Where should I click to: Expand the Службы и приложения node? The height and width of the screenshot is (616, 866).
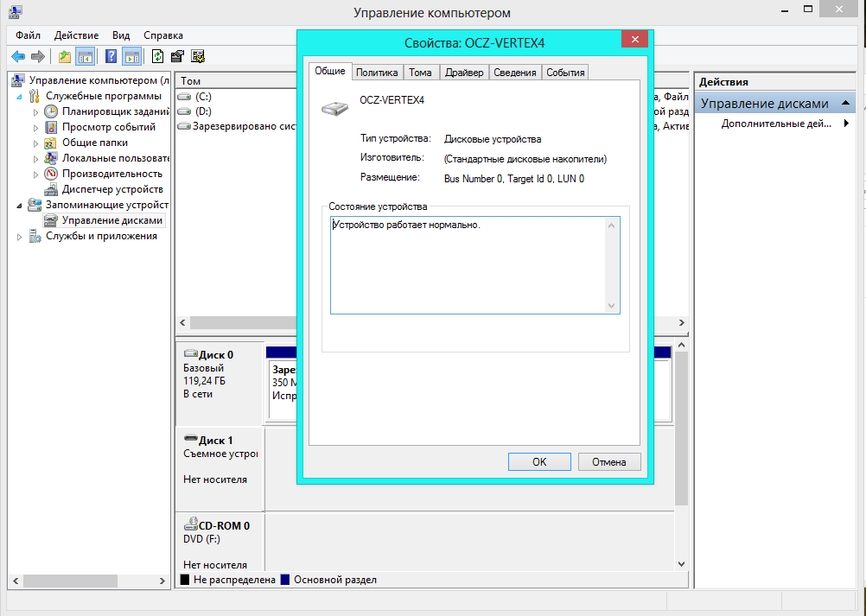(x=20, y=236)
